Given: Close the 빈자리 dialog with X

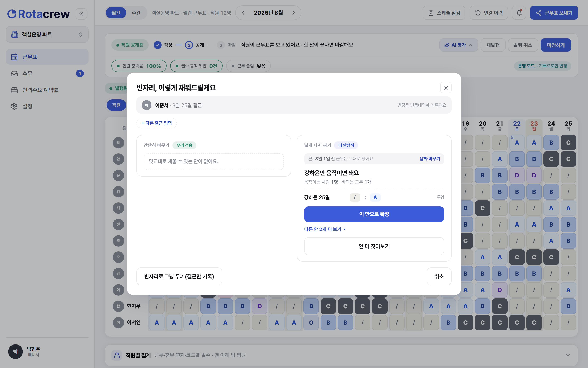Looking at the screenshot, I should tap(446, 88).
